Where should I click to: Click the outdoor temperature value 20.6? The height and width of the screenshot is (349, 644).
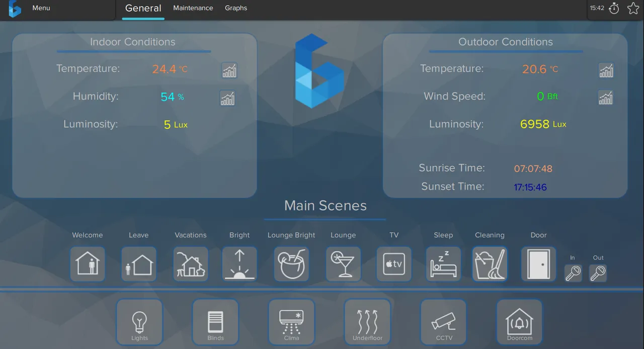pyautogui.click(x=540, y=69)
